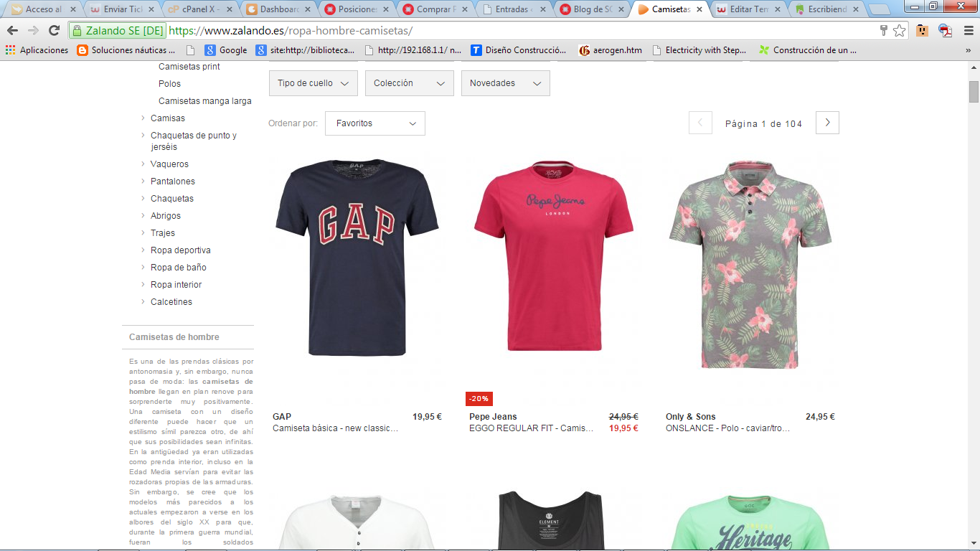Open the Construcción de un bookmark
This screenshot has height=551, width=980.
coord(808,50)
